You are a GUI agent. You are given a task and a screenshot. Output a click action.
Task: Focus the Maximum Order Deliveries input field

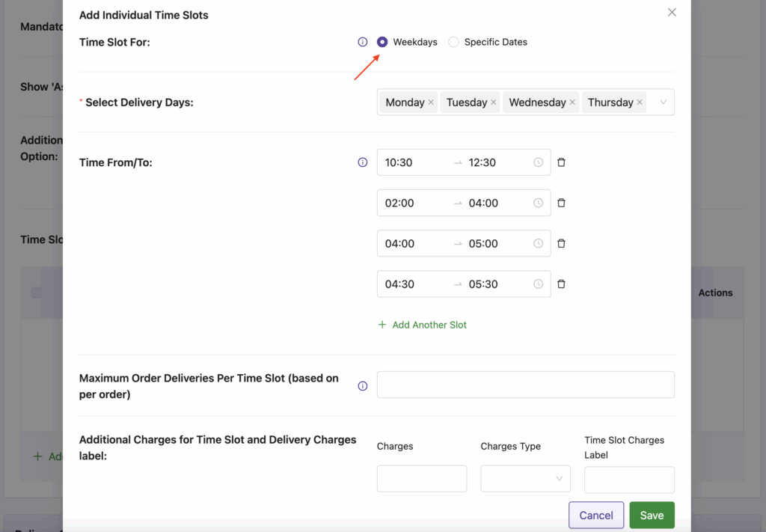[526, 385]
